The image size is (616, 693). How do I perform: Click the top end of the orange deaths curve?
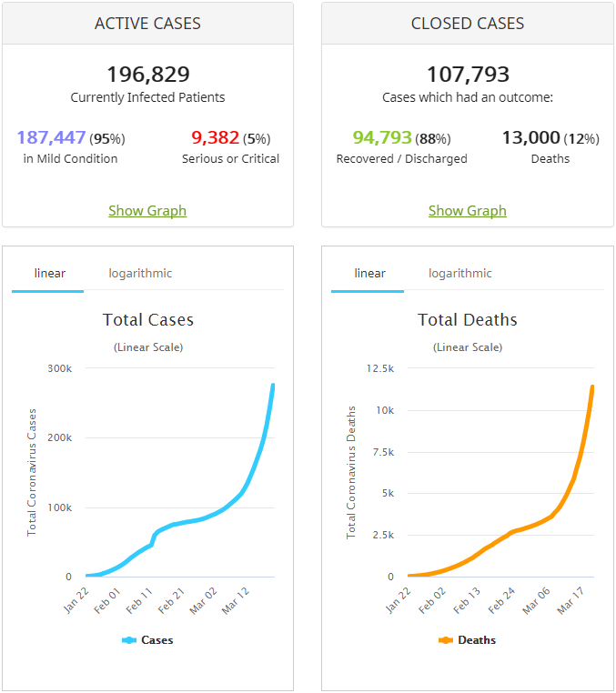592,387
